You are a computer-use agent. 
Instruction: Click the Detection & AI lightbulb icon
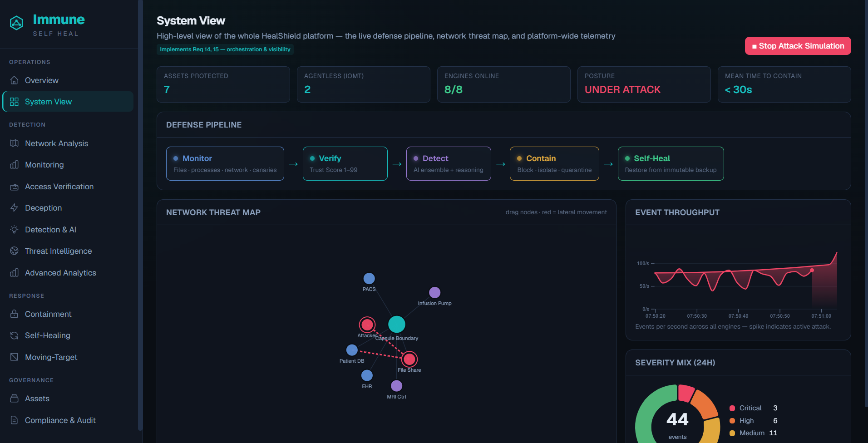click(x=14, y=230)
